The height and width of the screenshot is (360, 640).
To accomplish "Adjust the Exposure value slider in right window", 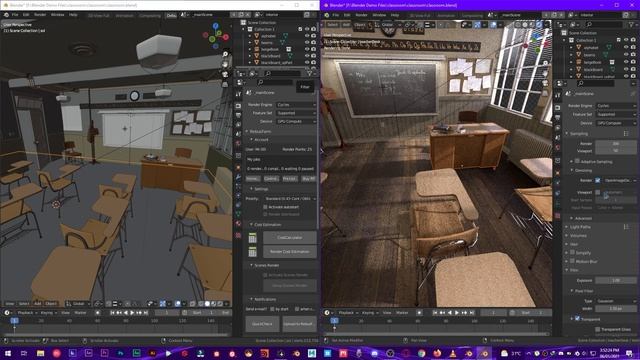I will tap(616, 280).
